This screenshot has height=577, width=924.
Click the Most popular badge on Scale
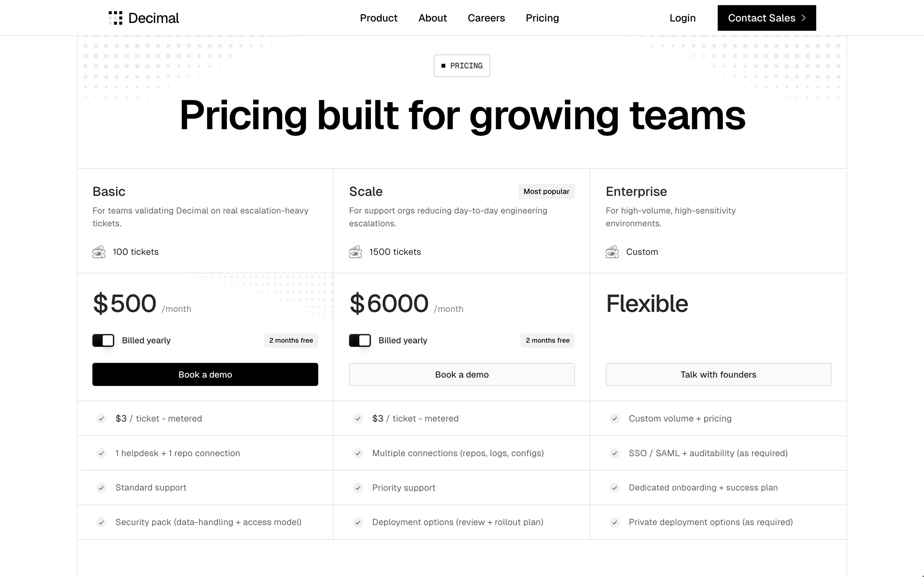pyautogui.click(x=546, y=192)
